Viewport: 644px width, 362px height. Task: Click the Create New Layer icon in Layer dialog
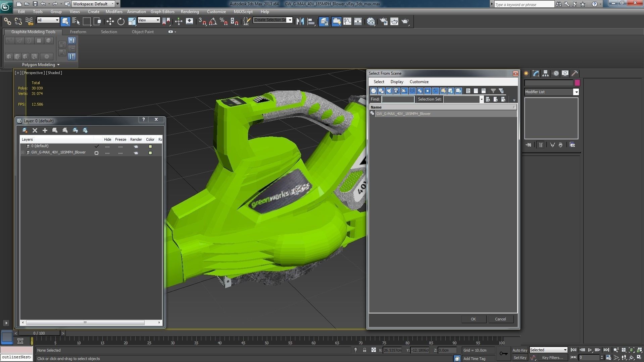pyautogui.click(x=24, y=130)
